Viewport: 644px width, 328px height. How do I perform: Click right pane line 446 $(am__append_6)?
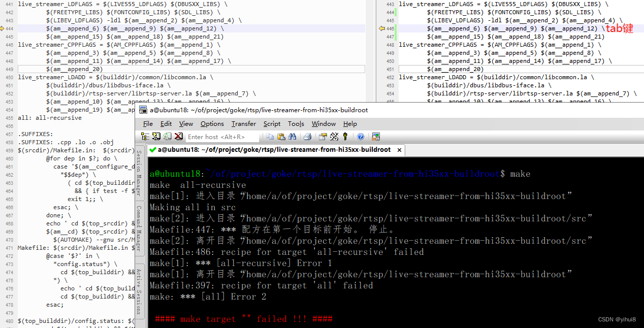(516, 28)
